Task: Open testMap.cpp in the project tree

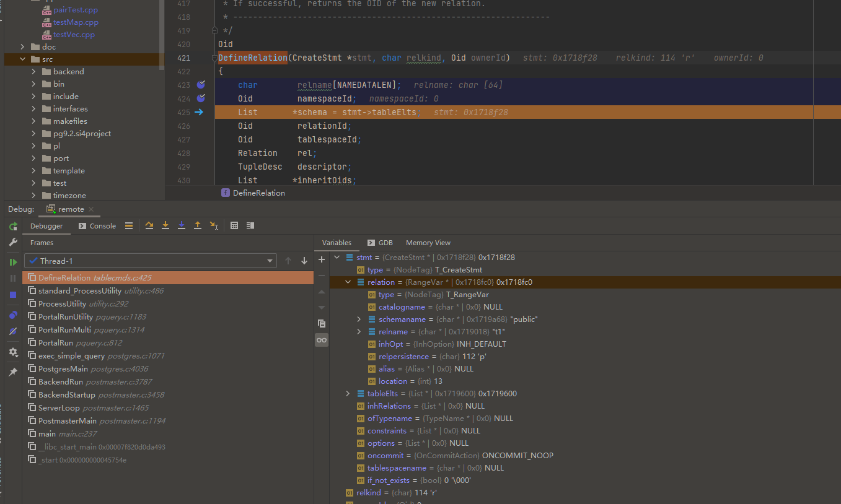Action: pyautogui.click(x=76, y=22)
